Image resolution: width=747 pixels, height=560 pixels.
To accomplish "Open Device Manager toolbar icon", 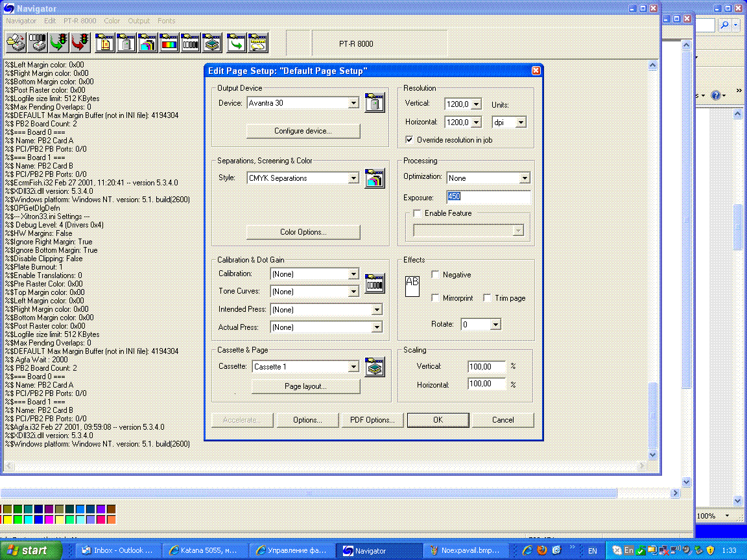I will tap(126, 42).
